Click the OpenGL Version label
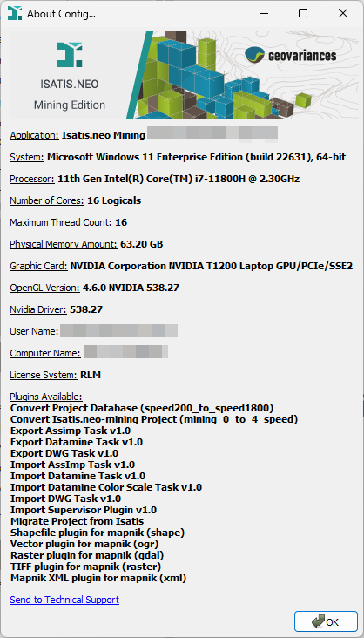Viewport: 364px width, 638px height. 44,288
